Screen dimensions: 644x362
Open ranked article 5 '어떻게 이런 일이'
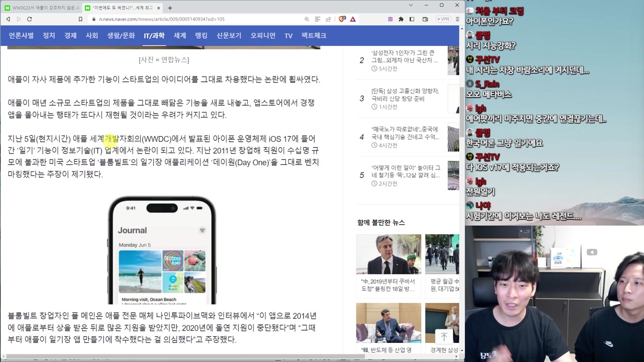[406, 171]
